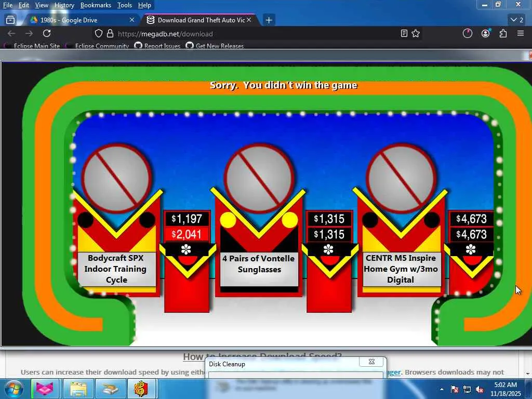Screen dimensions: 532x399
Task: Open the extensions puzzle icon
Action: point(503,33)
